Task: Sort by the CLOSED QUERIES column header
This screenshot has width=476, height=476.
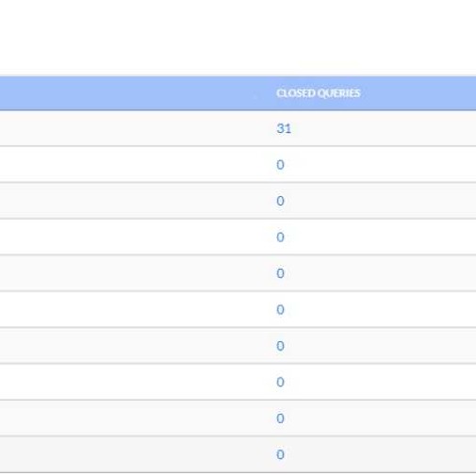Action: point(318,93)
